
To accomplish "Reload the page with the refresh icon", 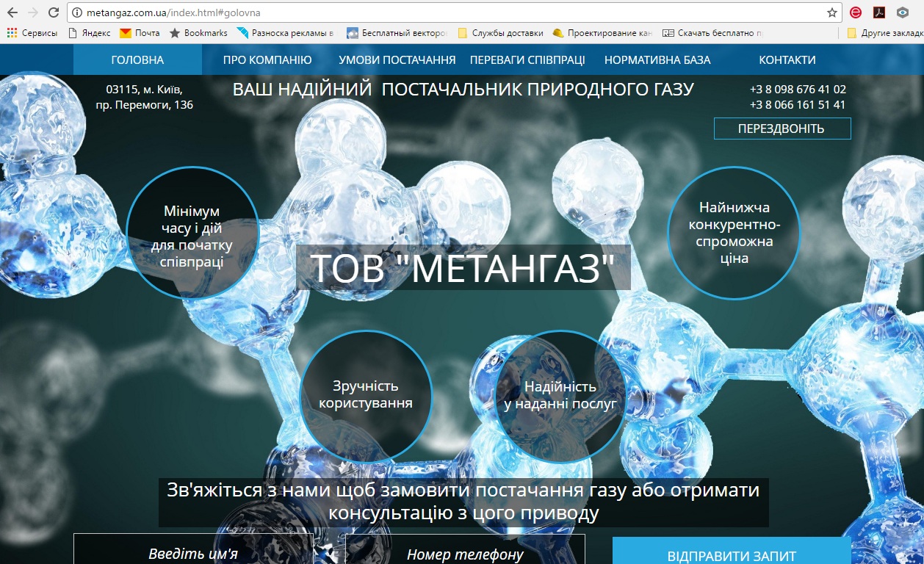I will tap(54, 12).
